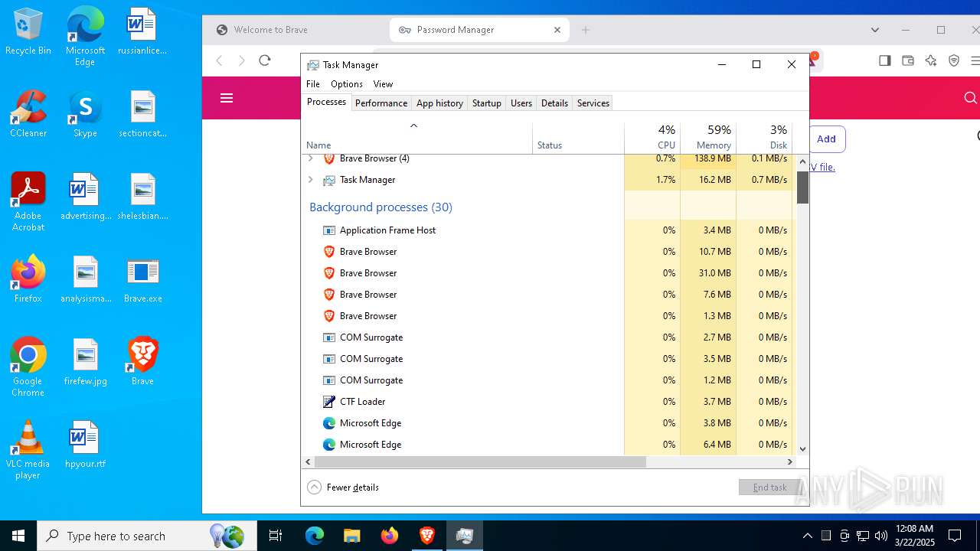Viewport: 980px width, 551px height.
Task: Click the vertical scrollbar thumb in the process list
Action: click(802, 187)
